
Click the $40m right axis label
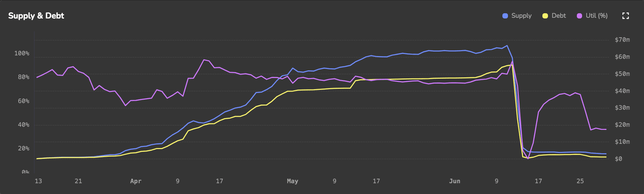pyautogui.click(x=622, y=91)
